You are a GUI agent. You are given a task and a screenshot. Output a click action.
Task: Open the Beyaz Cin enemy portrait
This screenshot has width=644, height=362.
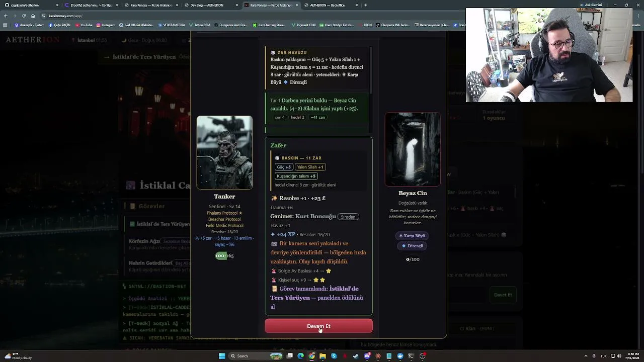tap(413, 149)
